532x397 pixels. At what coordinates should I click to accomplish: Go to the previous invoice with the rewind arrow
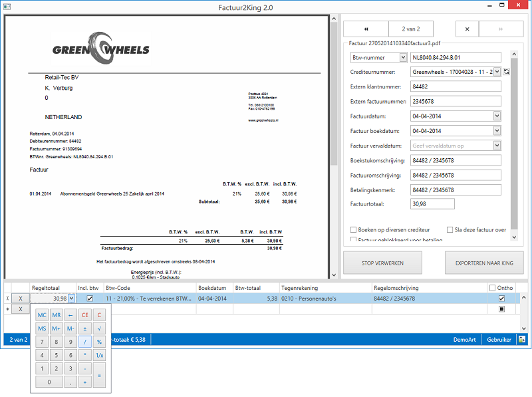coord(365,29)
